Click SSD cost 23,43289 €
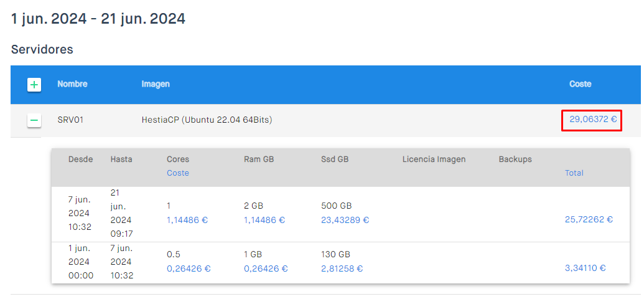 point(345,220)
